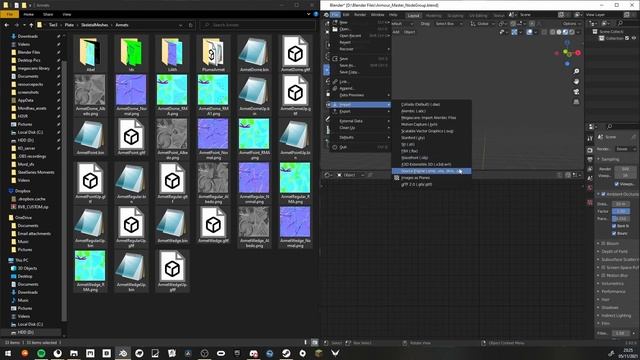Image resolution: width=640 pixels, height=360 pixels.
Task: Select Local Disk (C:) under This PC
Action: [30, 324]
